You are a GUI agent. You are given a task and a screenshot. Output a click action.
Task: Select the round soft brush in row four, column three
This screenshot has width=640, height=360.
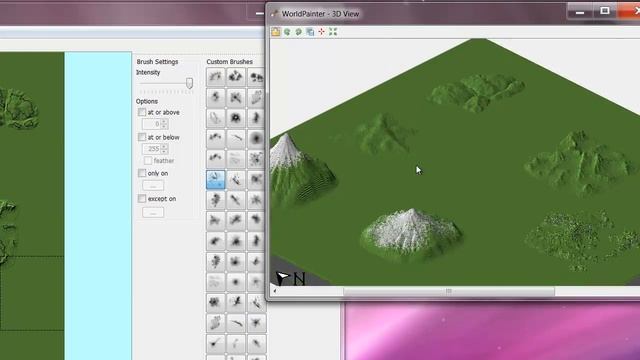[256, 138]
